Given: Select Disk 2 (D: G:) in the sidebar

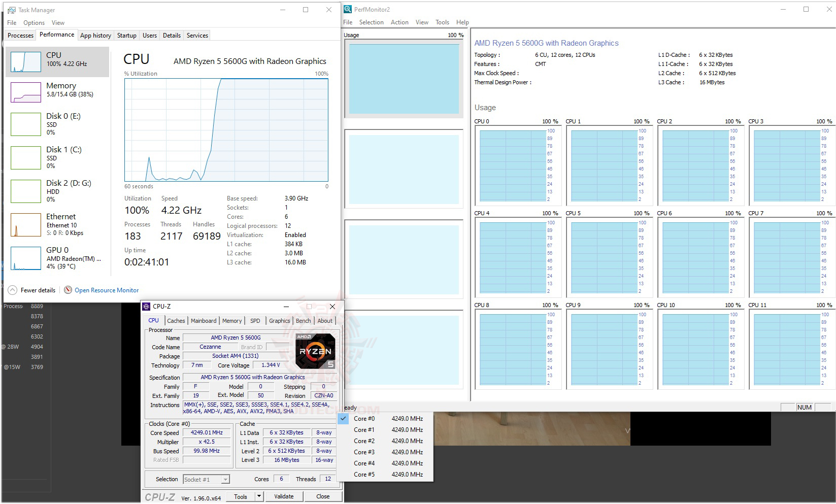Looking at the screenshot, I should pos(57,191).
